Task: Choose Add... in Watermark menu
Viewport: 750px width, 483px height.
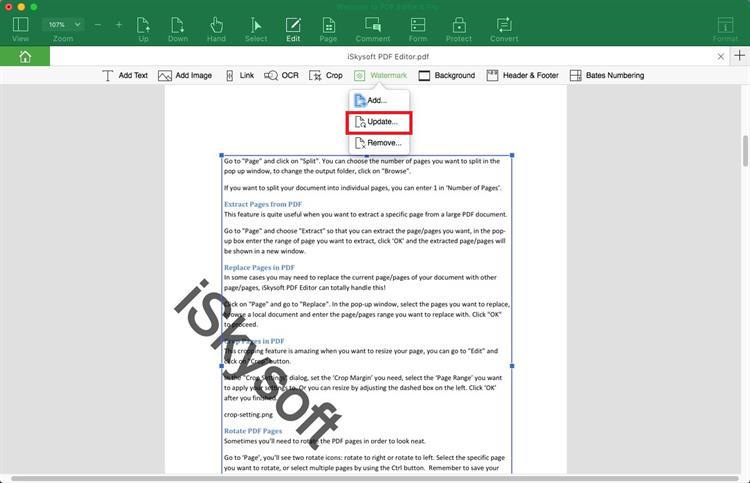Action: tap(379, 100)
